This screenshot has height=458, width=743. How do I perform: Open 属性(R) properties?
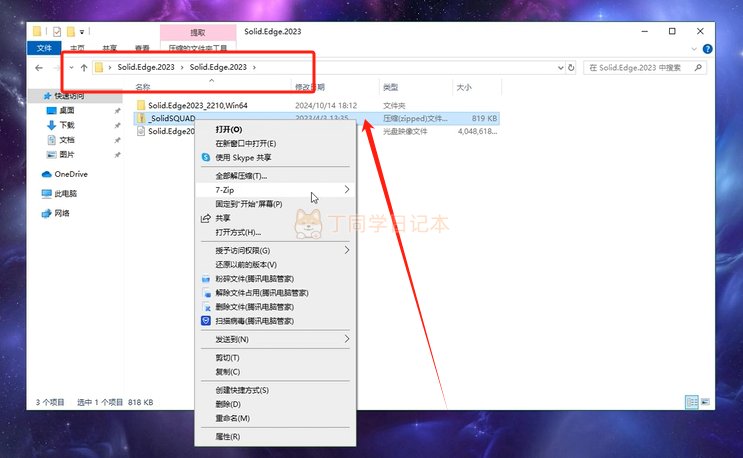coord(275,437)
